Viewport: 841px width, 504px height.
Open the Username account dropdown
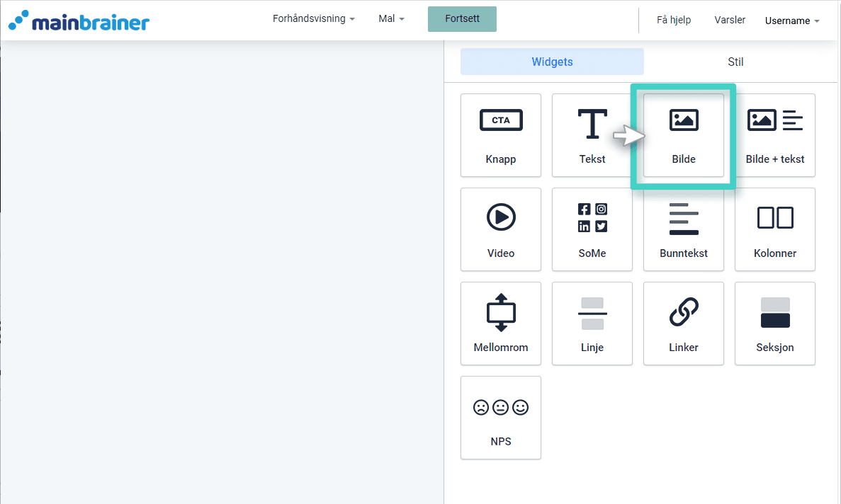coord(791,21)
